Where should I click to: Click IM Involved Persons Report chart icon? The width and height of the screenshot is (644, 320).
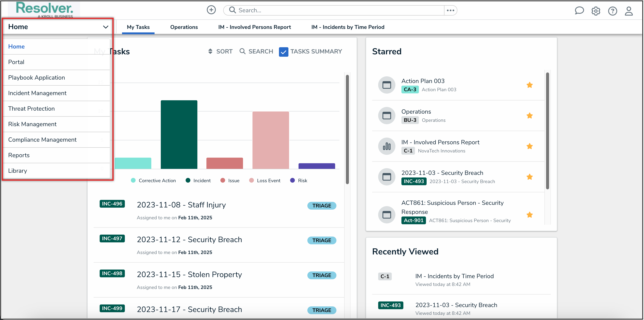(x=387, y=146)
